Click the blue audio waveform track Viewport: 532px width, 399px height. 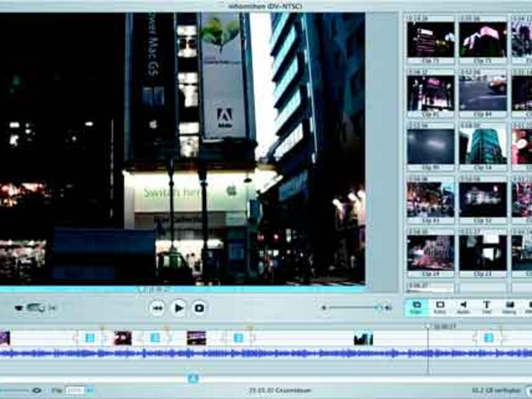tap(266, 353)
